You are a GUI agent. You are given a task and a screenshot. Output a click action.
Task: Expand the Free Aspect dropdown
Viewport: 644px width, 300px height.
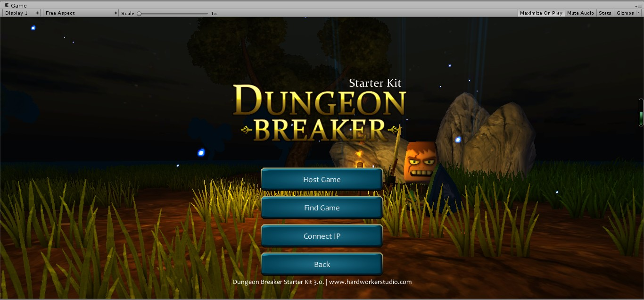[x=81, y=13]
